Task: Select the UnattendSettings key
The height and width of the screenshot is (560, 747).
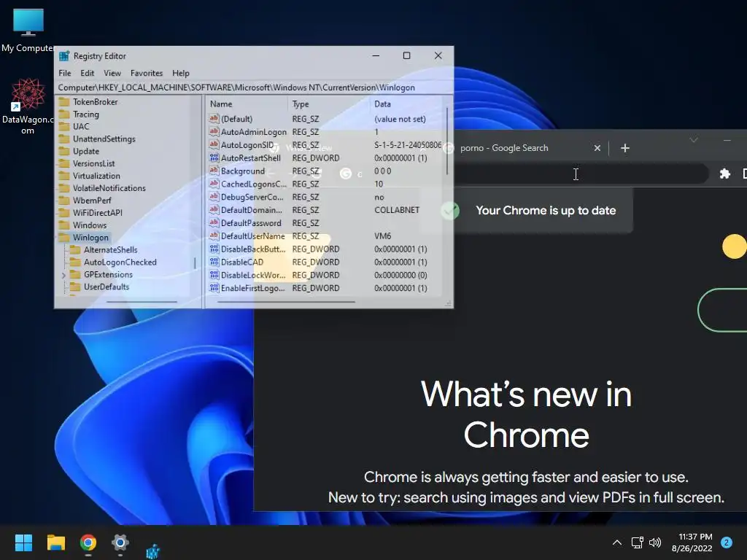Action: coord(104,139)
